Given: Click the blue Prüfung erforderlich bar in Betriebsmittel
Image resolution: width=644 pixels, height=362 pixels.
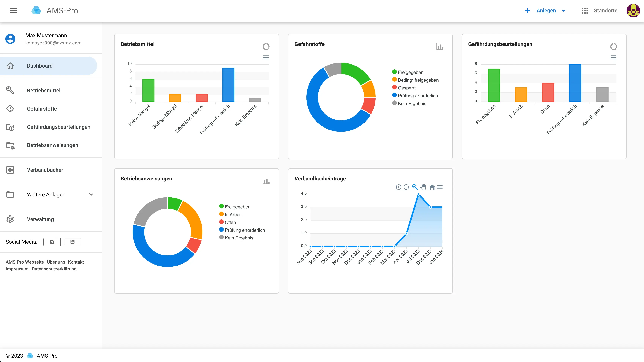Looking at the screenshot, I should click(228, 85).
